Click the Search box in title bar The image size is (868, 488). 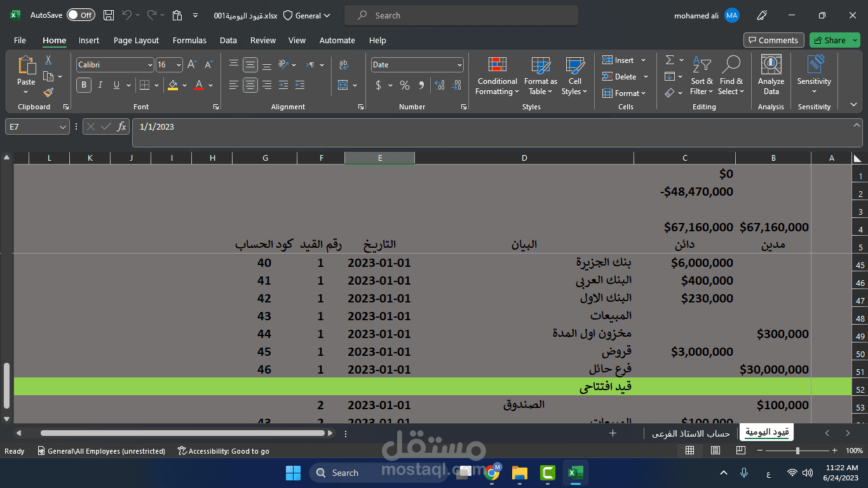461,15
